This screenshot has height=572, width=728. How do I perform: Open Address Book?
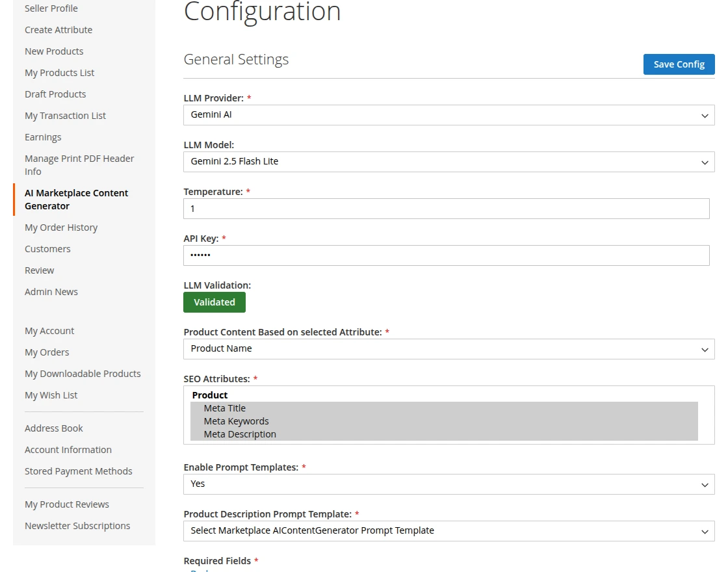click(53, 428)
